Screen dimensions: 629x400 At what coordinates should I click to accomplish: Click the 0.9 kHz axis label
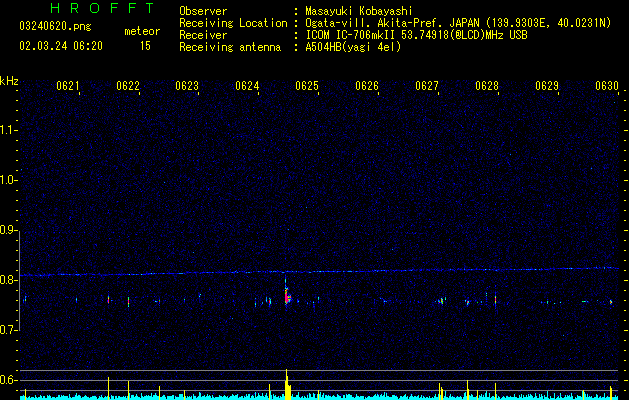(8, 230)
